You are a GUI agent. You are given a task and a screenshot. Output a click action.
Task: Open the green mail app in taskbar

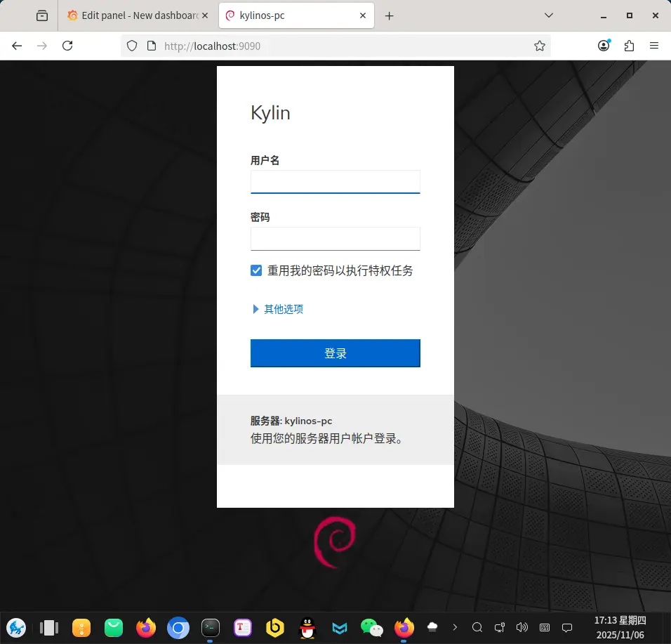[x=114, y=628]
